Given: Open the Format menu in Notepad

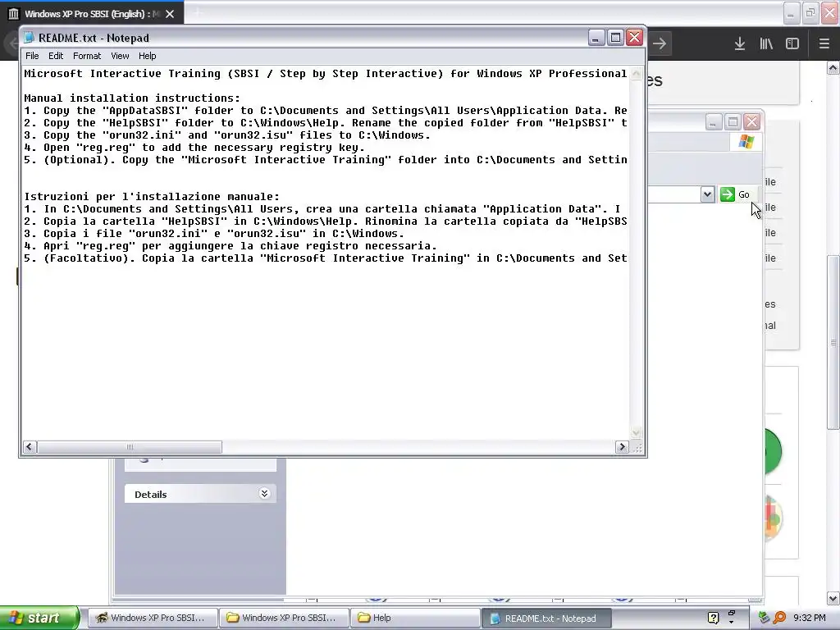Looking at the screenshot, I should pos(87,56).
